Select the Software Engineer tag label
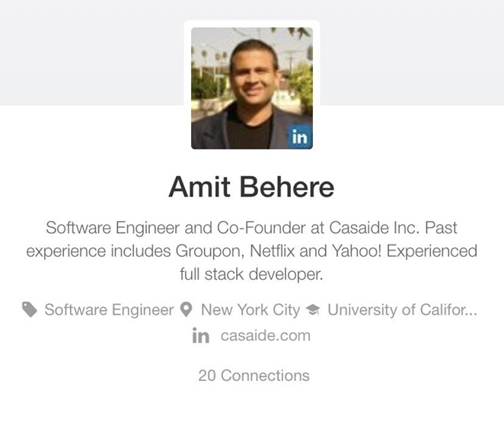Image resolution: width=504 pixels, height=429 pixels. click(x=109, y=310)
